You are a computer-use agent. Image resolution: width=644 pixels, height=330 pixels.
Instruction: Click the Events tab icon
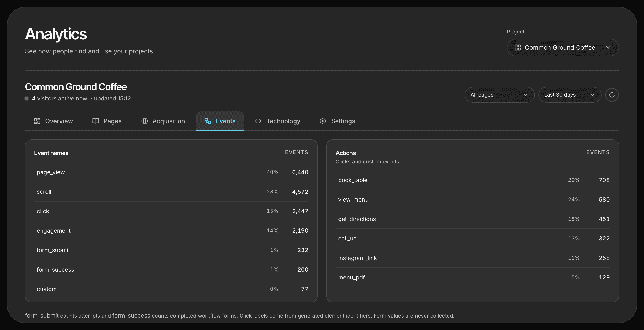pos(208,121)
